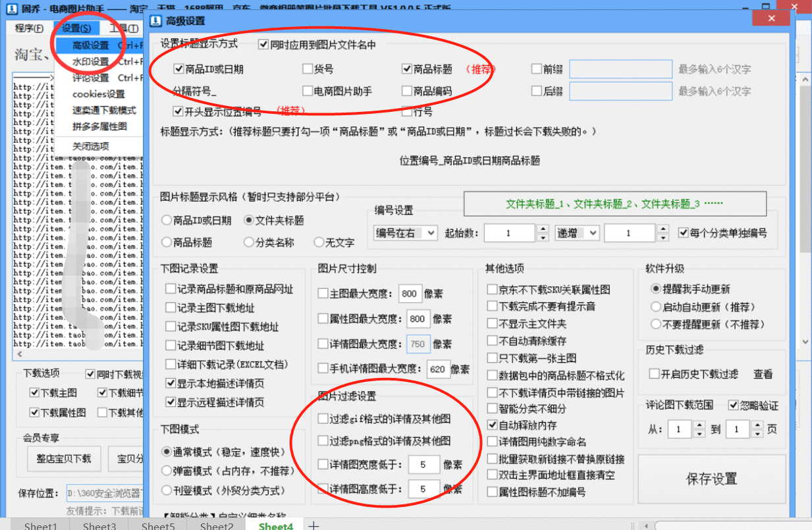Enable the 货号 checkbox
The image size is (812, 530).
pos(318,69)
